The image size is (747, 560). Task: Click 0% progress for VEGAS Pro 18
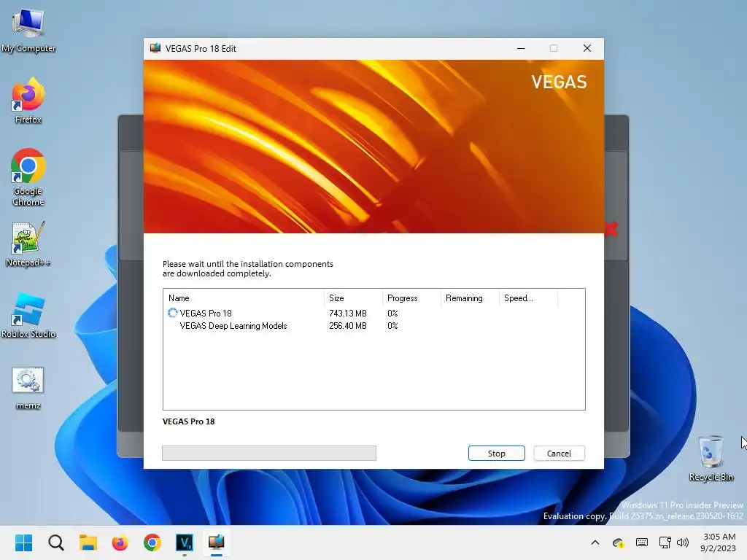click(x=392, y=313)
